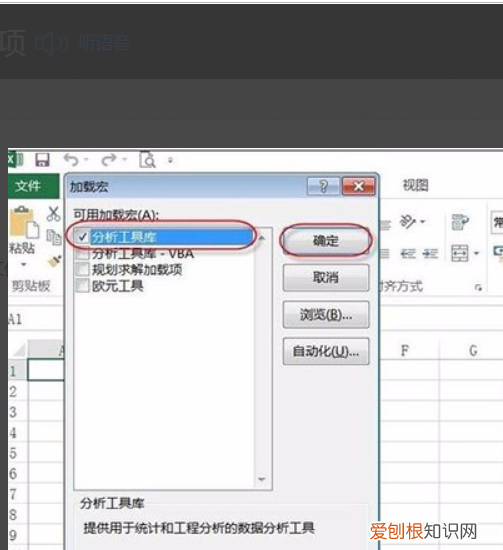Click the 确定 button
The width and height of the screenshot is (503, 550).
pos(326,241)
